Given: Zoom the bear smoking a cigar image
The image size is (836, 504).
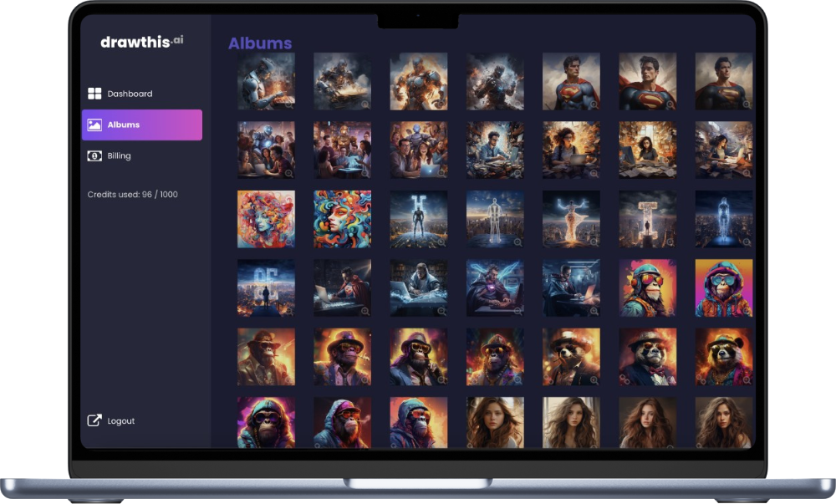Looking at the screenshot, I should pos(594,380).
